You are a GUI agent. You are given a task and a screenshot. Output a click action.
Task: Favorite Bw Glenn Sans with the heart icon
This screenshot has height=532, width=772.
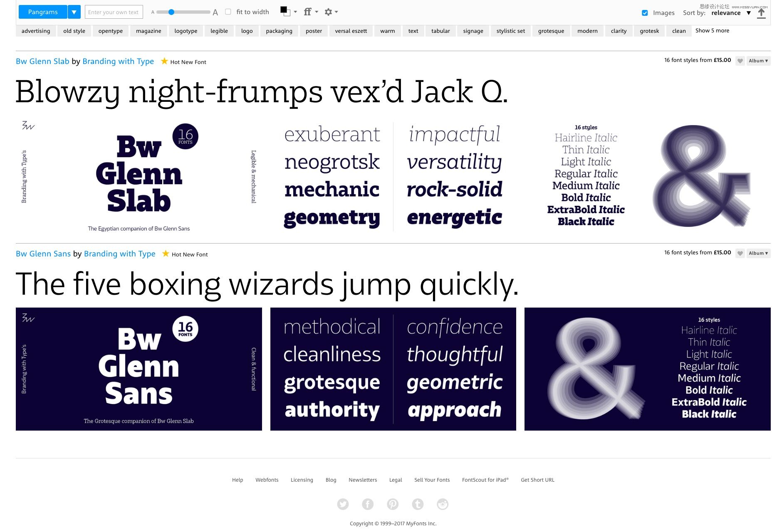[740, 253]
